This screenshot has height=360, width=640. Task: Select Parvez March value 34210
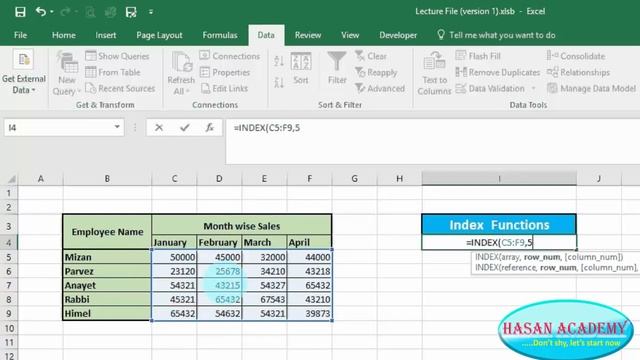(264, 271)
